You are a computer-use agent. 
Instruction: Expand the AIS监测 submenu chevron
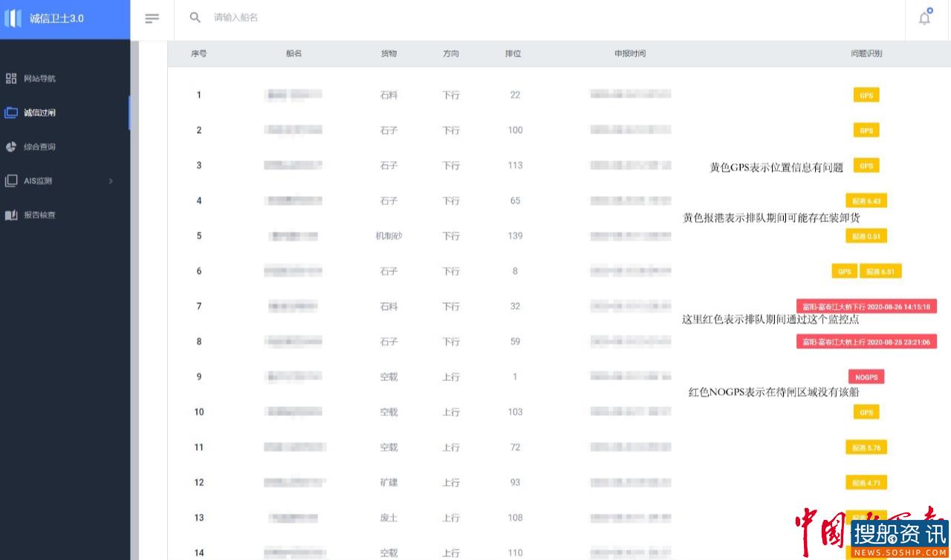coord(111,181)
